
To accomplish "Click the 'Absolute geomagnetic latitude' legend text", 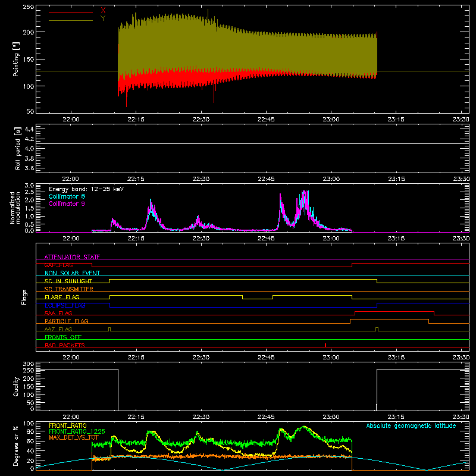I will 411,425.
